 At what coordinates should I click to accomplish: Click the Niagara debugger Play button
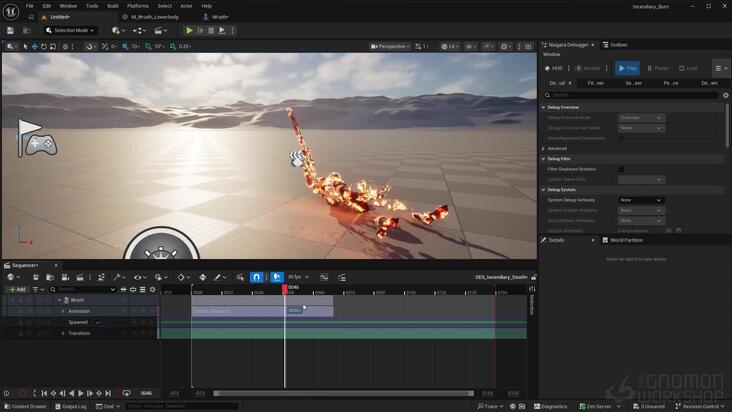click(627, 68)
